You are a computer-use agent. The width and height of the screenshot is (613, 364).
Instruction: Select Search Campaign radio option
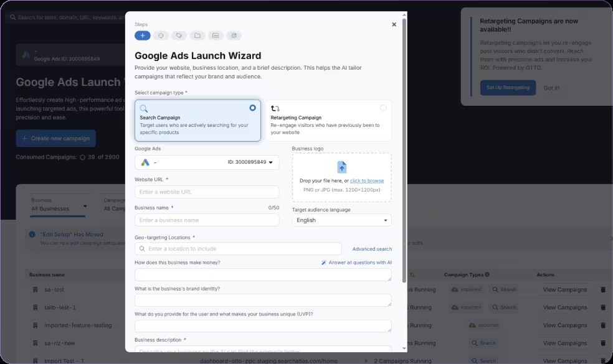[252, 108]
